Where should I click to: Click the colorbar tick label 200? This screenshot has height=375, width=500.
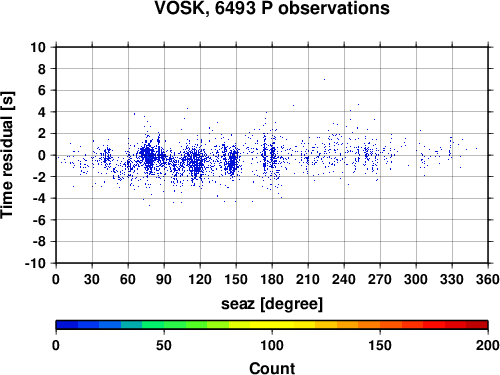click(488, 345)
